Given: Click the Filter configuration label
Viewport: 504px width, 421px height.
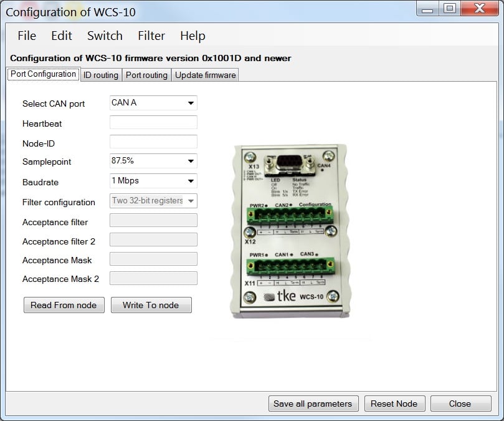Looking at the screenshot, I should [x=59, y=202].
